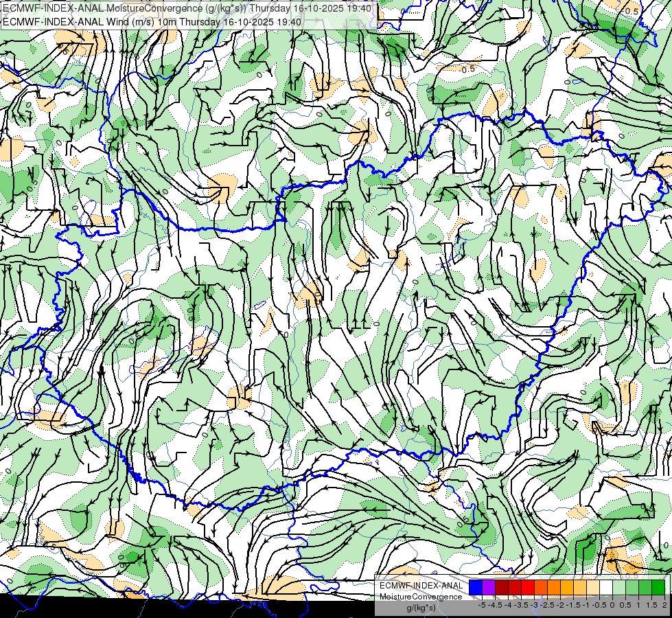Click the Wind (m/s) 10m title line
The height and width of the screenshot is (618, 672).
tap(152, 22)
